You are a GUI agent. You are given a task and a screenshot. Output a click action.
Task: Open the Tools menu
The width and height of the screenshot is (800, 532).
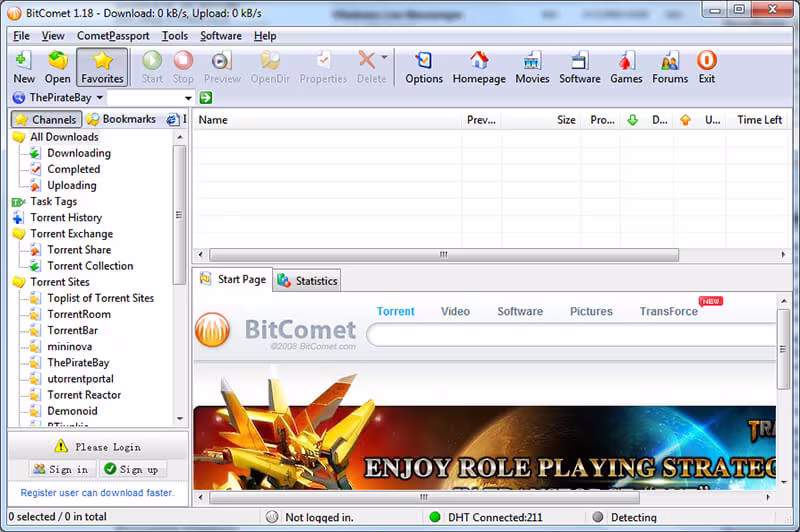175,36
